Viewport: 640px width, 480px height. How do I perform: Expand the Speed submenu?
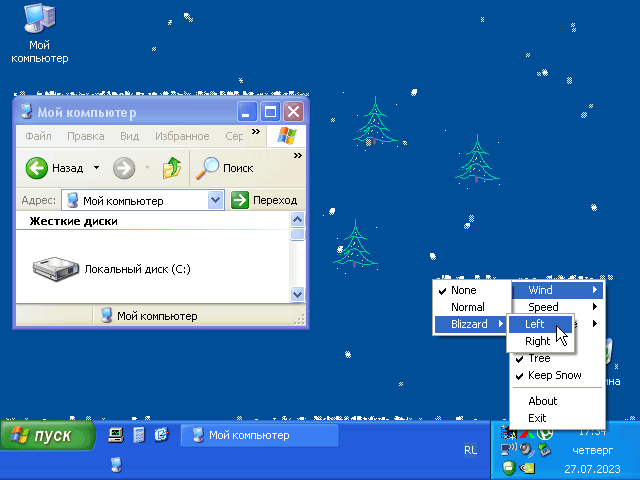pyautogui.click(x=558, y=307)
